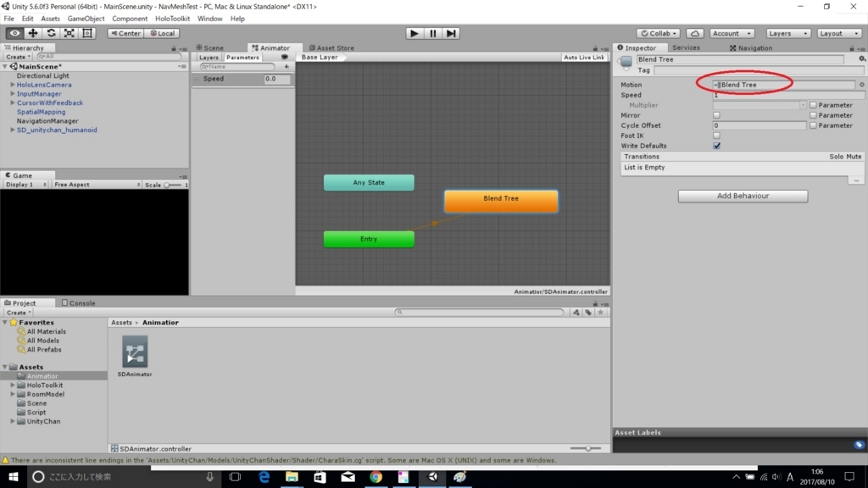Toggle the Foot IK checkbox

click(x=717, y=136)
